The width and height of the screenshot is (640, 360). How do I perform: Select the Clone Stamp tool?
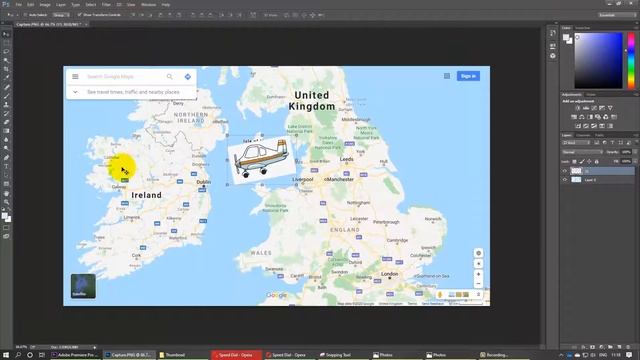click(x=6, y=104)
